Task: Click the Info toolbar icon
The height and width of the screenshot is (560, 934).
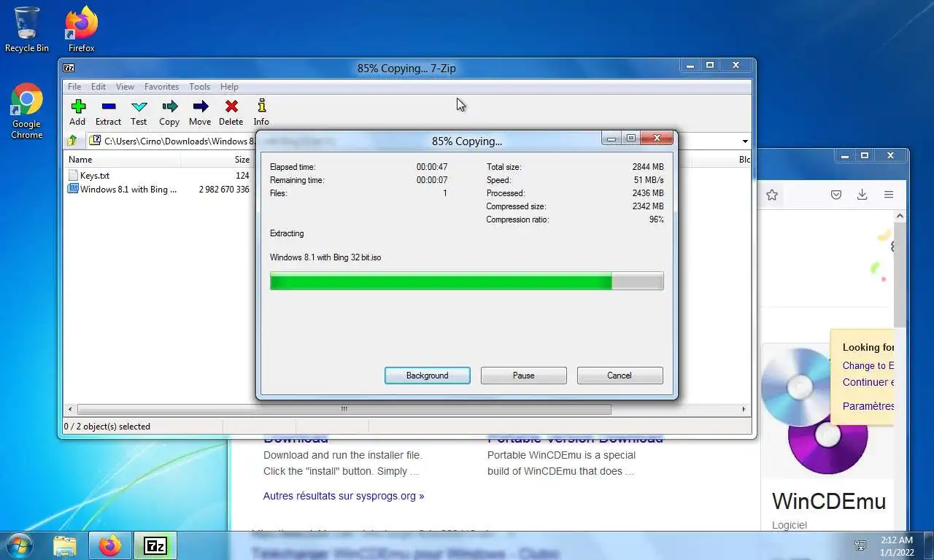Action: [x=261, y=112]
